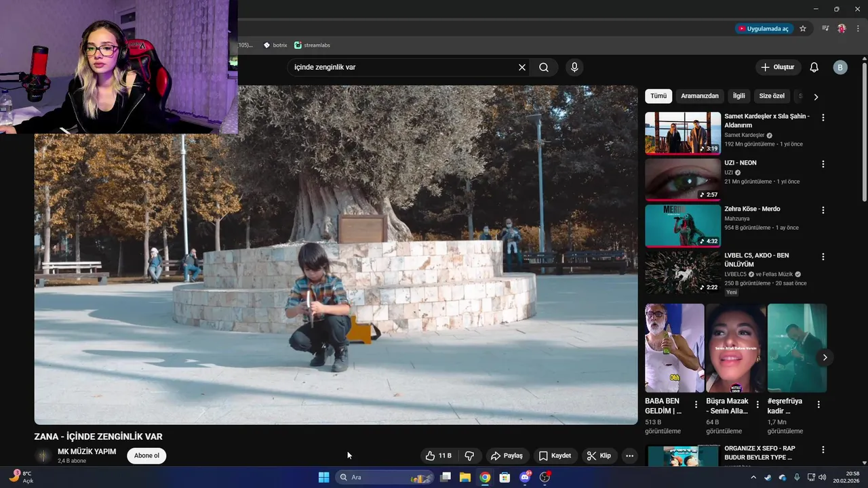Click the 'Zehra Köse - Merdo' title
This screenshot has height=488, width=868.
[x=752, y=209]
